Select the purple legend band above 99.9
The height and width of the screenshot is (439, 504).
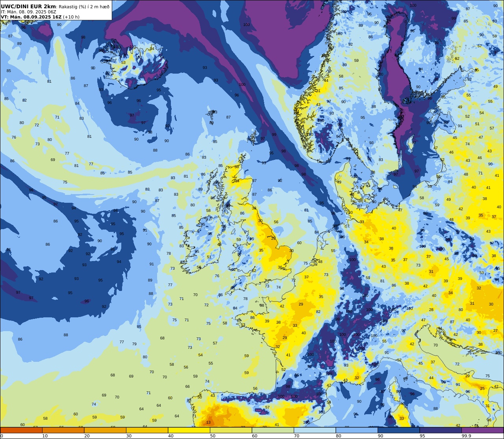tap(482, 430)
